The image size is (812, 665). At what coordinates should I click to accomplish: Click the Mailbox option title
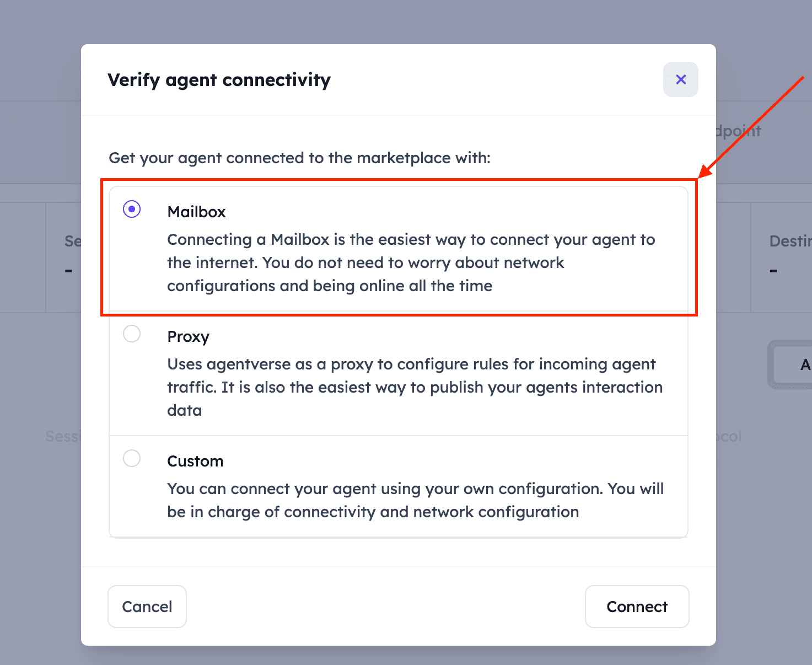pyautogui.click(x=196, y=212)
